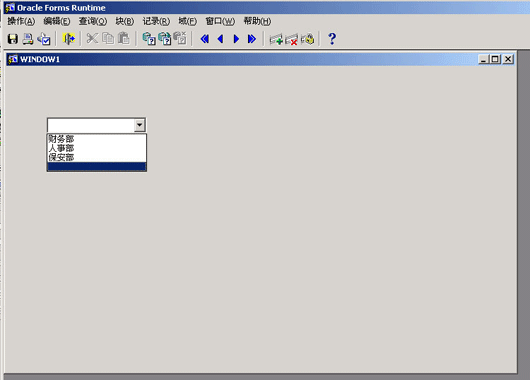Go to next record arrow
Viewport: 530px width, 380px height.
click(236, 39)
